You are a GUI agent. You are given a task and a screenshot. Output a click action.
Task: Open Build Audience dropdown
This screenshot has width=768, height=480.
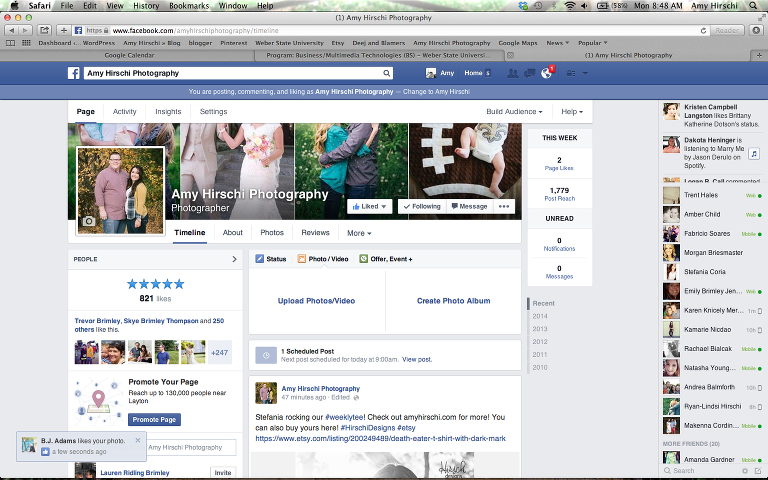pyautogui.click(x=514, y=112)
